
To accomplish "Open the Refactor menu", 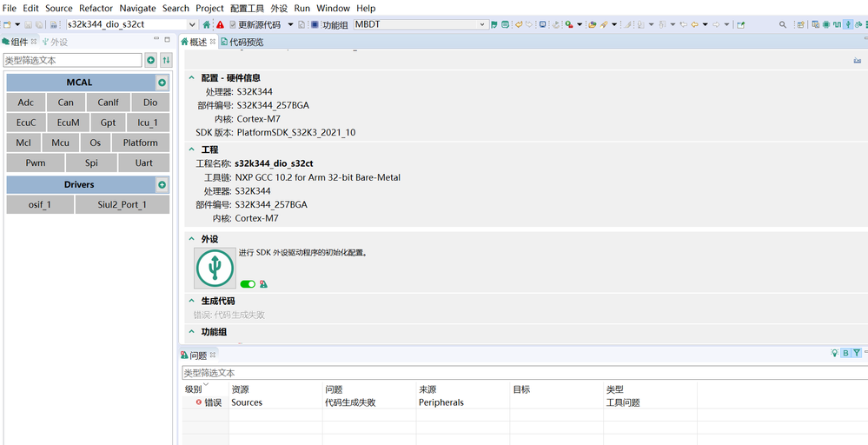I will coord(96,9).
